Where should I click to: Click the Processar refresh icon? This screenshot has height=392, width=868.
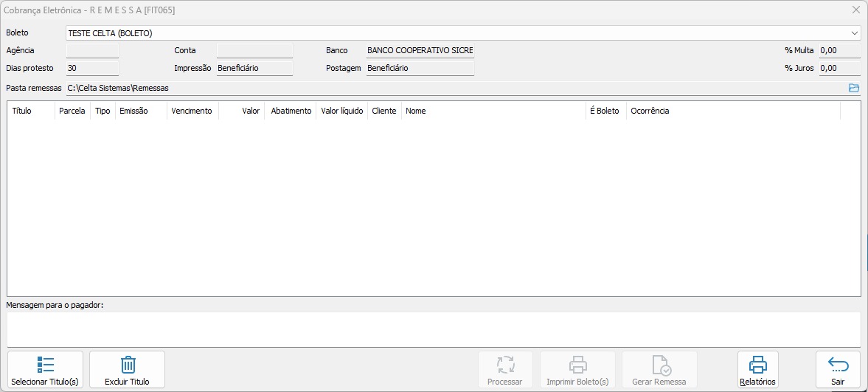505,365
